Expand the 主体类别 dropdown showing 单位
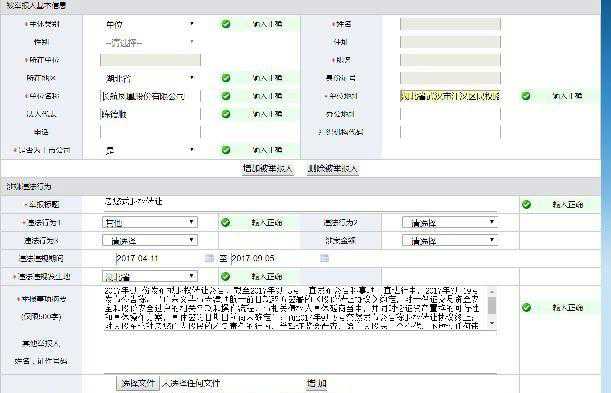 coord(150,24)
